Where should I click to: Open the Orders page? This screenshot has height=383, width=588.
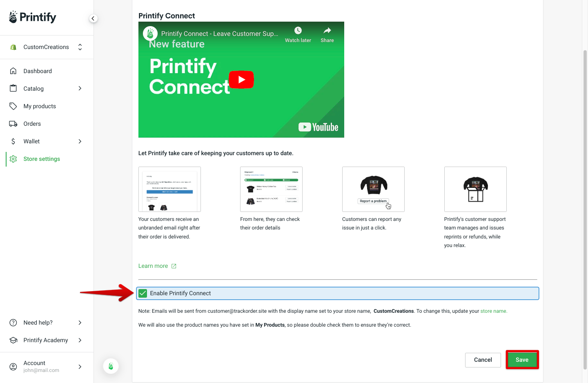click(x=32, y=124)
